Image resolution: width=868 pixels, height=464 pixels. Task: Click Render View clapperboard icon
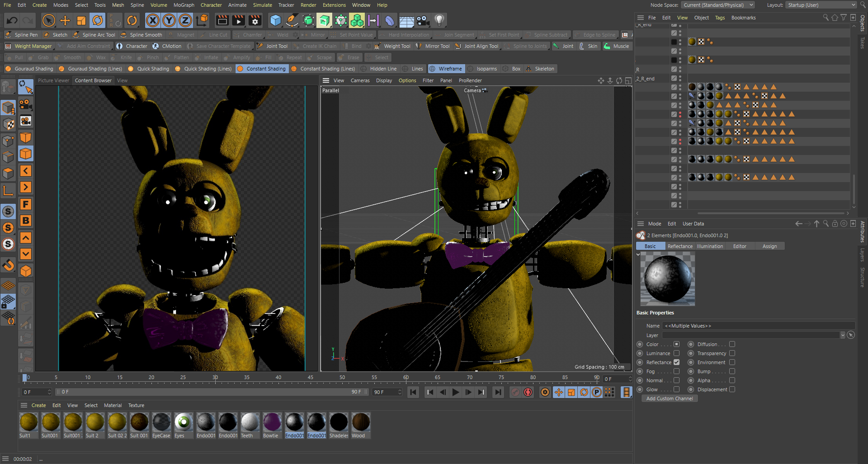[222, 20]
